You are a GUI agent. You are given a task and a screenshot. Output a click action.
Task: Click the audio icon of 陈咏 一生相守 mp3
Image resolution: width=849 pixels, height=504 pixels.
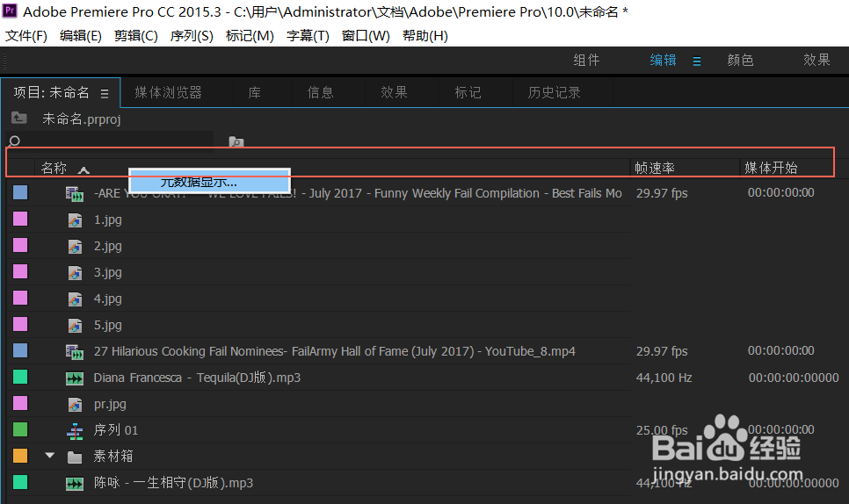point(75,484)
